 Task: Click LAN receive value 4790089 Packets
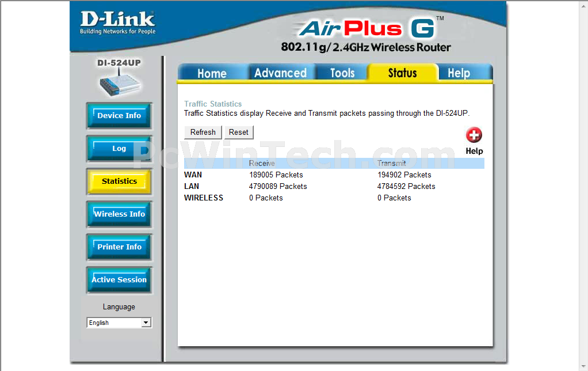tap(278, 186)
